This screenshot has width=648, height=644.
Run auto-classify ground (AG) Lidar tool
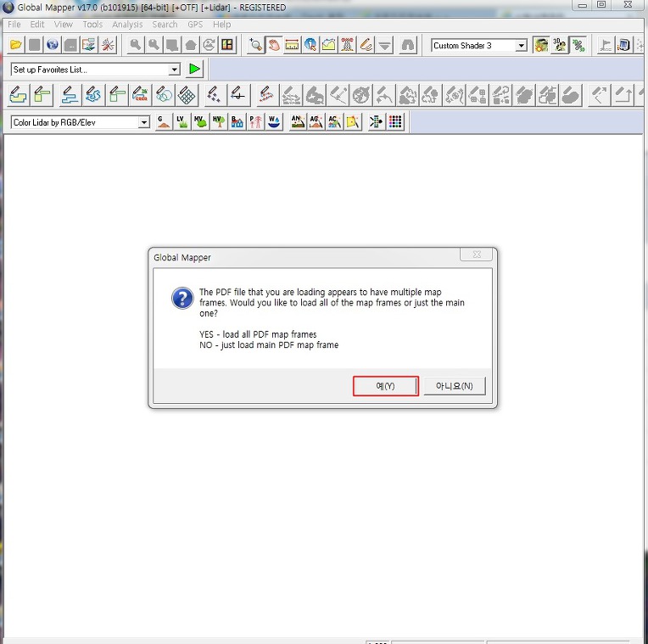316,122
